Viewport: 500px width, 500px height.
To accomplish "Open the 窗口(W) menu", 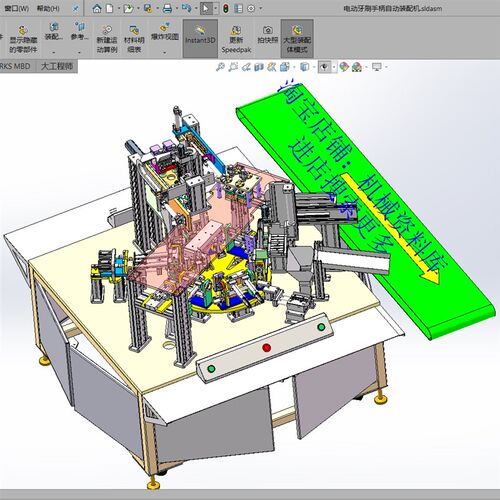I will pos(16,8).
